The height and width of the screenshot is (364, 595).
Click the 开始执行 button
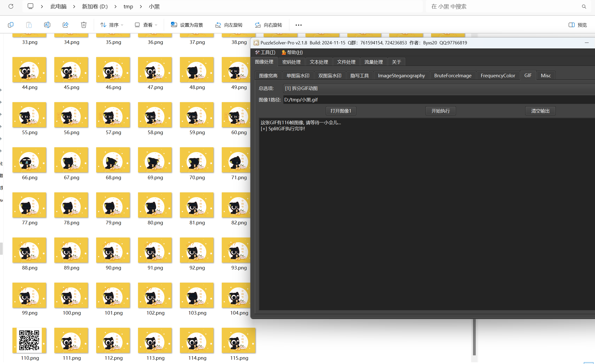pos(440,111)
